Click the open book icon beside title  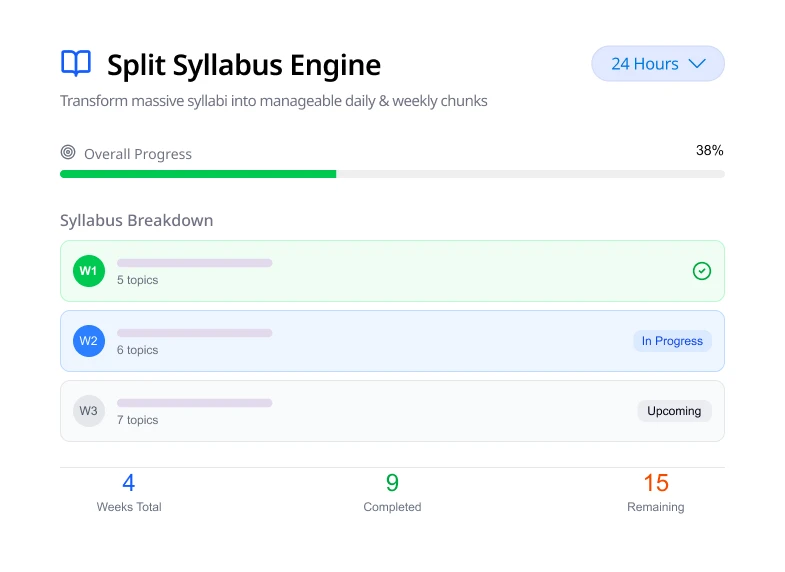[76, 64]
